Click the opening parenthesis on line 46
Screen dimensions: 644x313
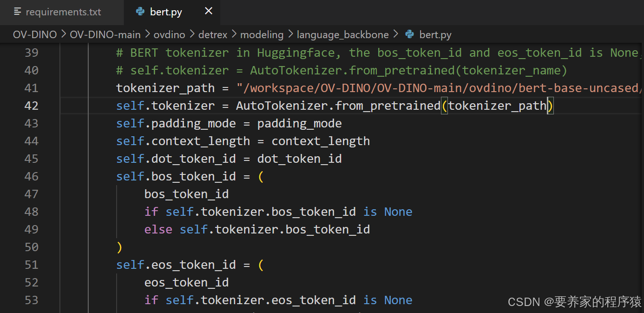click(x=261, y=177)
